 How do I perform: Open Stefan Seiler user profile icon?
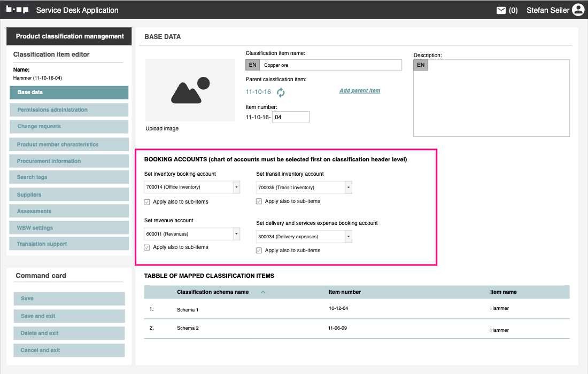(x=578, y=10)
